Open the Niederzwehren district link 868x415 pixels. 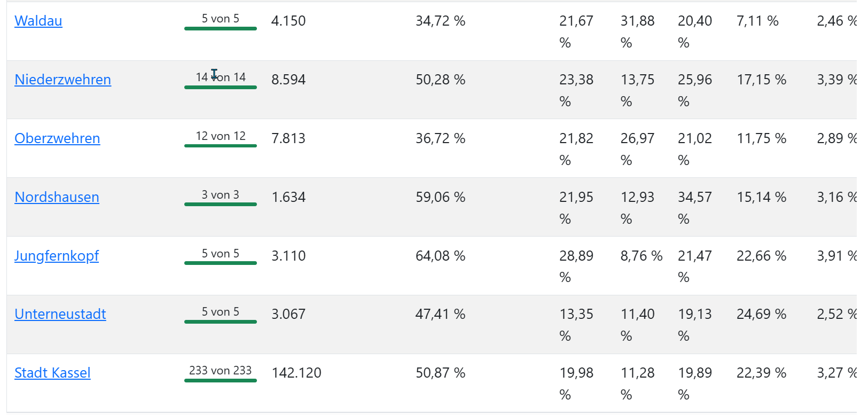[62, 80]
